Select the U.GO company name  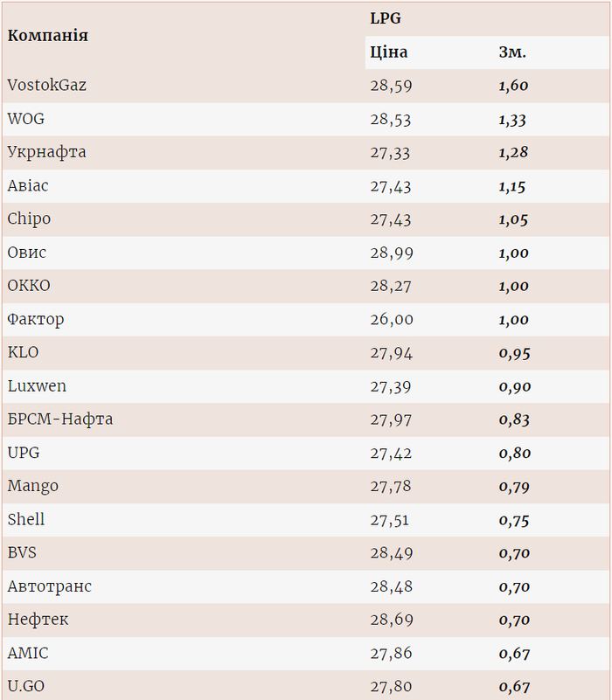26,687
